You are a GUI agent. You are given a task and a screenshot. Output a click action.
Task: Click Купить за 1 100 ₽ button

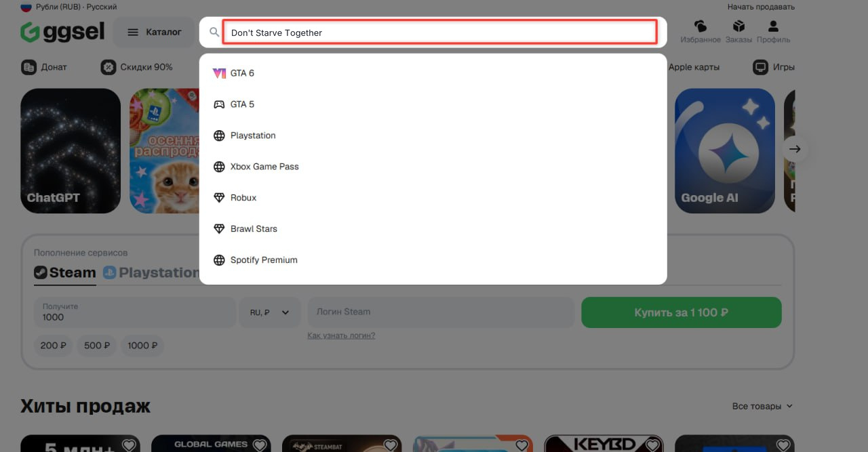click(682, 312)
